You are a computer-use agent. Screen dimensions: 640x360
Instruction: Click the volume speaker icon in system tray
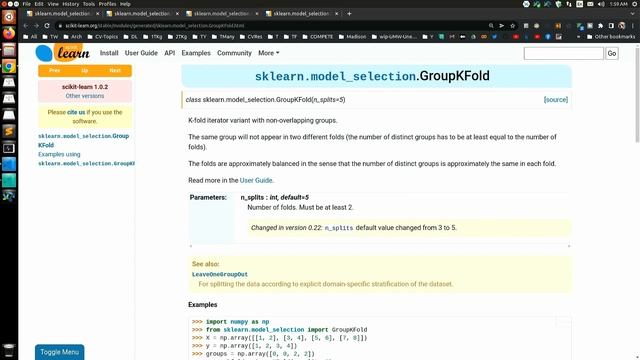click(x=601, y=4)
